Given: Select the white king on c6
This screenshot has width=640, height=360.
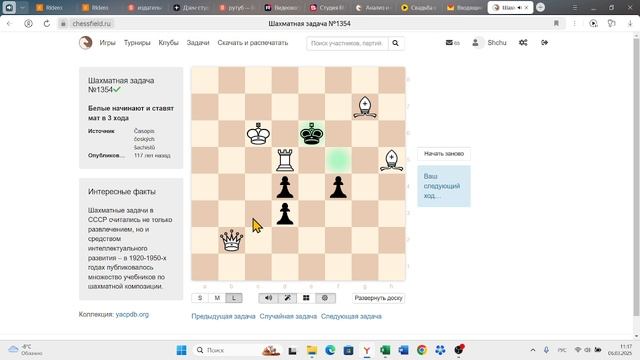Looking at the screenshot, I should [x=258, y=133].
